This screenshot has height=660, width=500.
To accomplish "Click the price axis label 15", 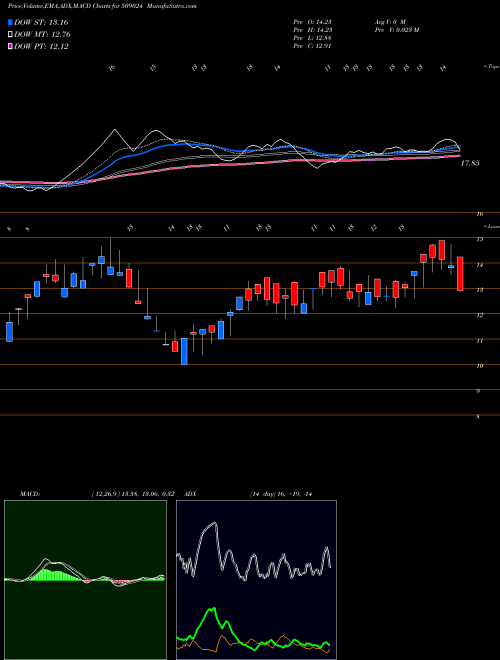I will (479, 240).
